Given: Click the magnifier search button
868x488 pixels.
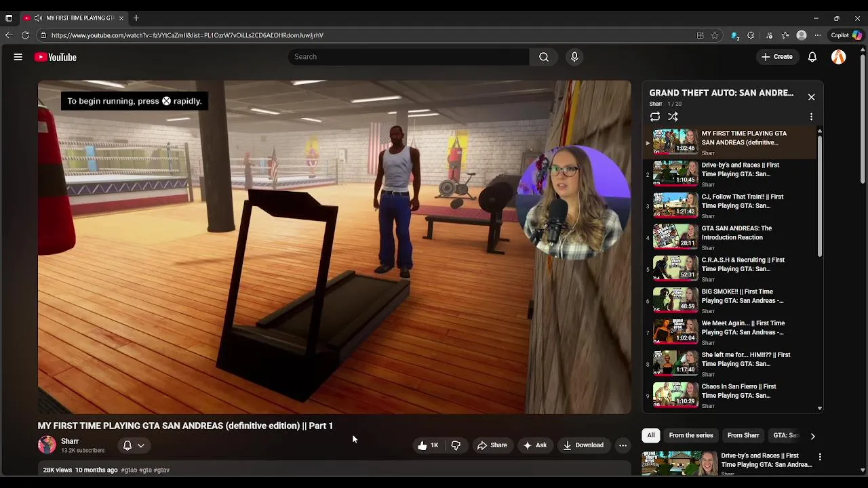Looking at the screenshot, I should (x=544, y=57).
